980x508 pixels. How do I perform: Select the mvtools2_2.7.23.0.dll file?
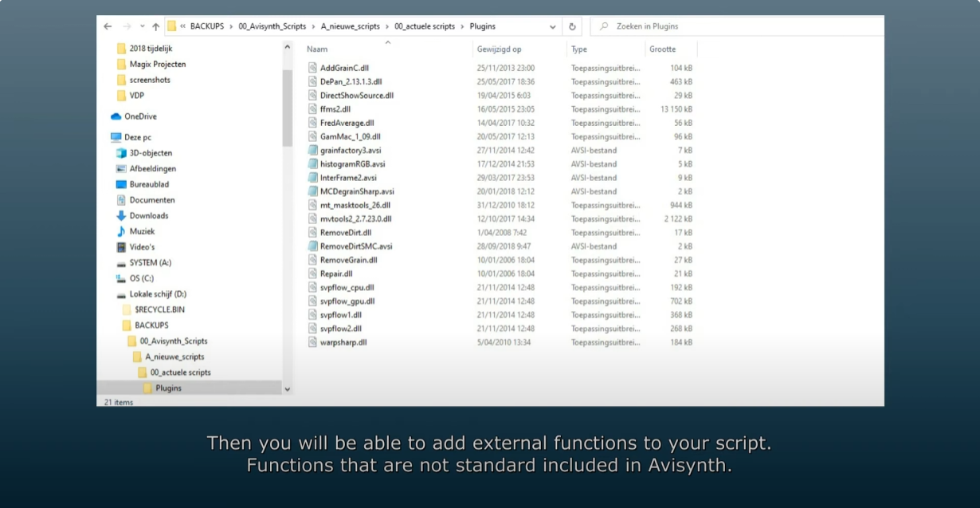click(355, 219)
